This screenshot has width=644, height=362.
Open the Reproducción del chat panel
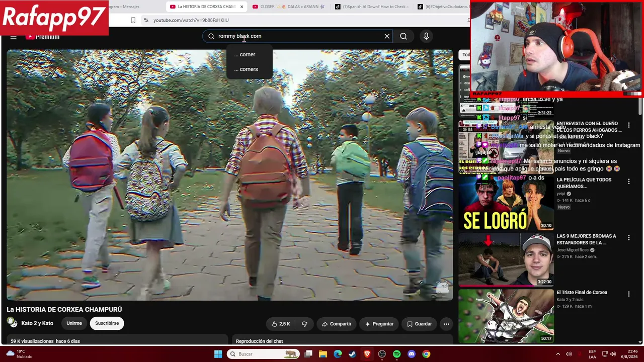(342, 340)
